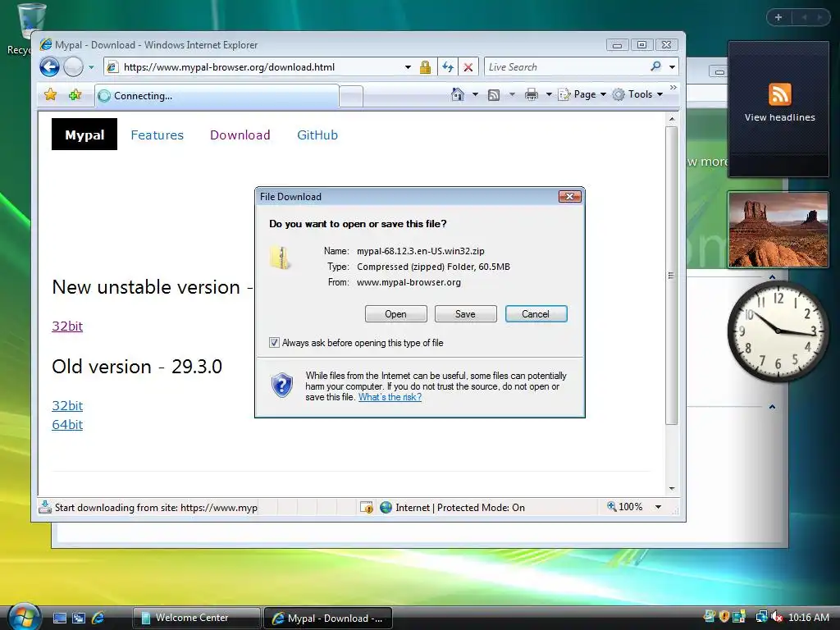Click the Back navigation arrow in Internet Explorer
The height and width of the screenshot is (630, 840).
click(49, 67)
